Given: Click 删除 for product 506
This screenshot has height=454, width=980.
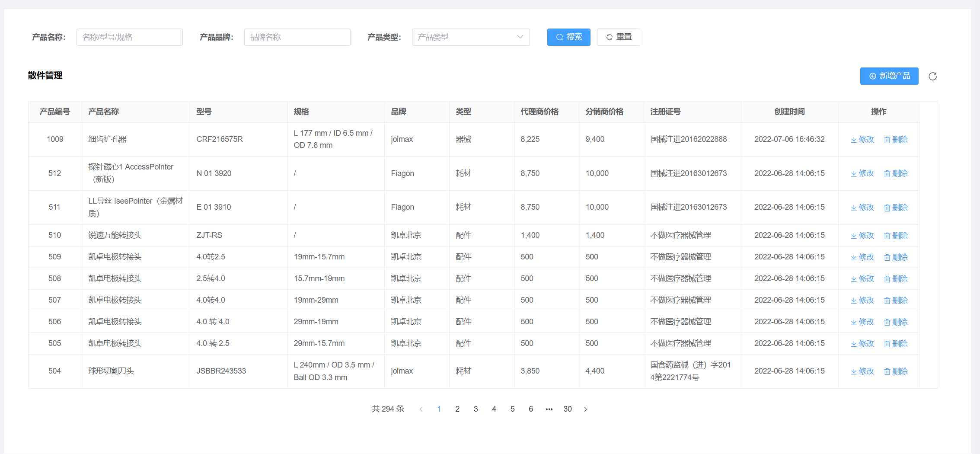Looking at the screenshot, I should point(896,322).
